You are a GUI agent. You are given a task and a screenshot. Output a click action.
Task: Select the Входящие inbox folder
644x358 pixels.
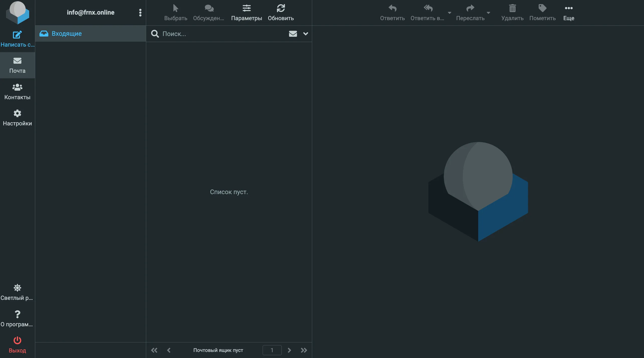point(67,33)
